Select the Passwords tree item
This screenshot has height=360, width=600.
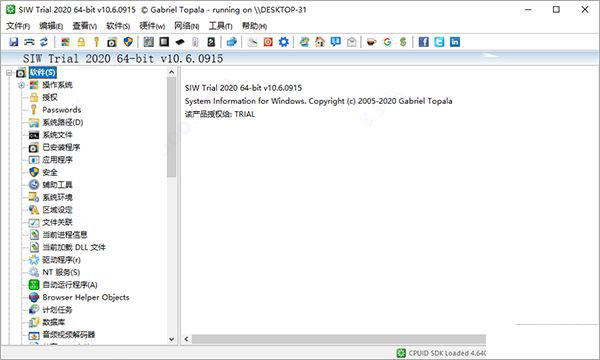click(x=62, y=110)
